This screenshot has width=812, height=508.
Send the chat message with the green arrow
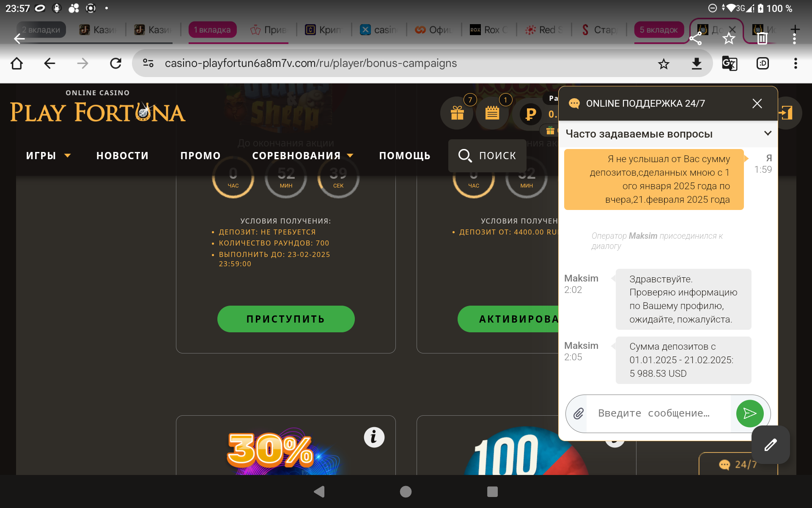tap(750, 414)
